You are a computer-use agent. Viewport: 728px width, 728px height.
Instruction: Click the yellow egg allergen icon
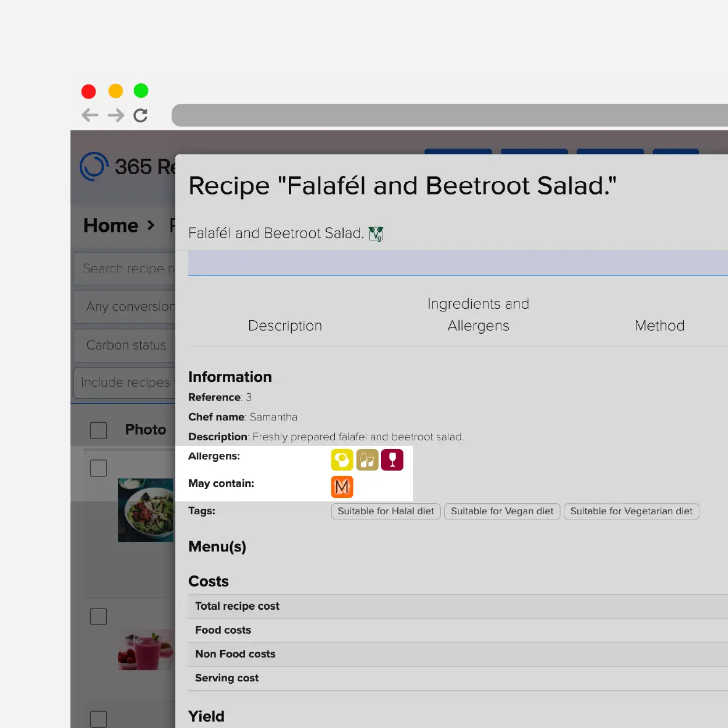tap(342, 460)
